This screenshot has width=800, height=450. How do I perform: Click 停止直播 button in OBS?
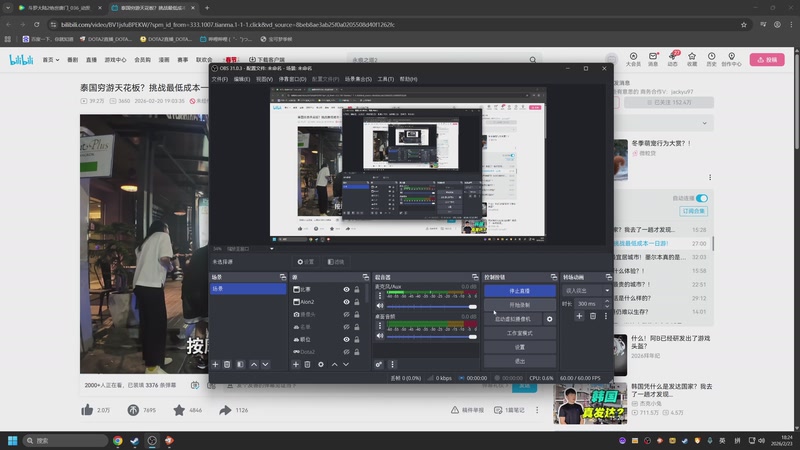click(x=520, y=291)
